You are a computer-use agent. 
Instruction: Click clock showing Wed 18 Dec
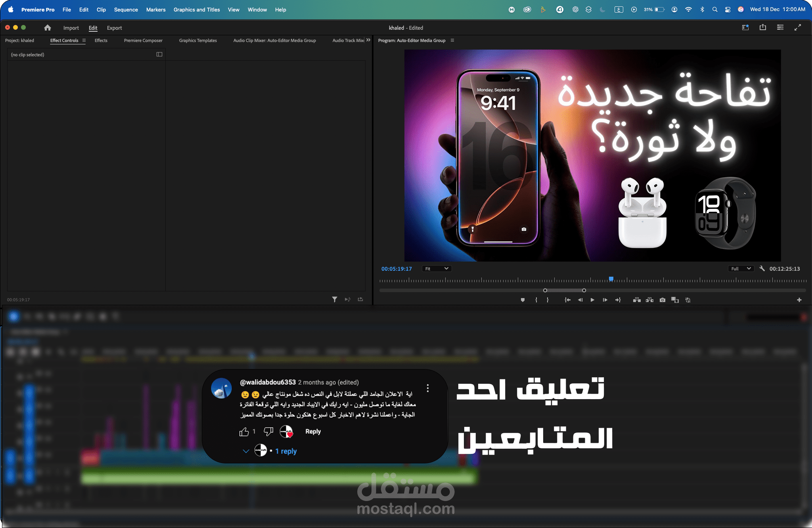coord(778,10)
